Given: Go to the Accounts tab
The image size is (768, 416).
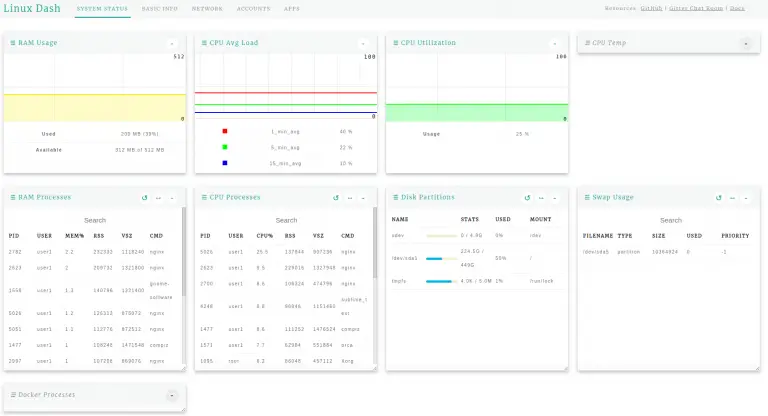Looking at the screenshot, I should pos(253,8).
